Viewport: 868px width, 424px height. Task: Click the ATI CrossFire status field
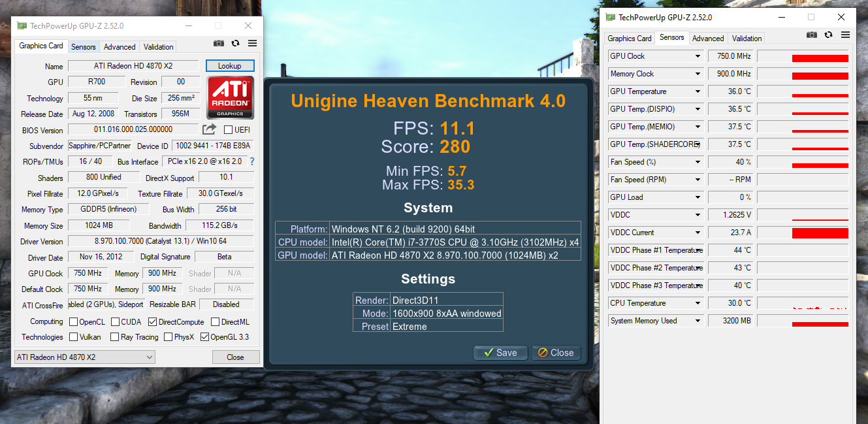click(106, 304)
